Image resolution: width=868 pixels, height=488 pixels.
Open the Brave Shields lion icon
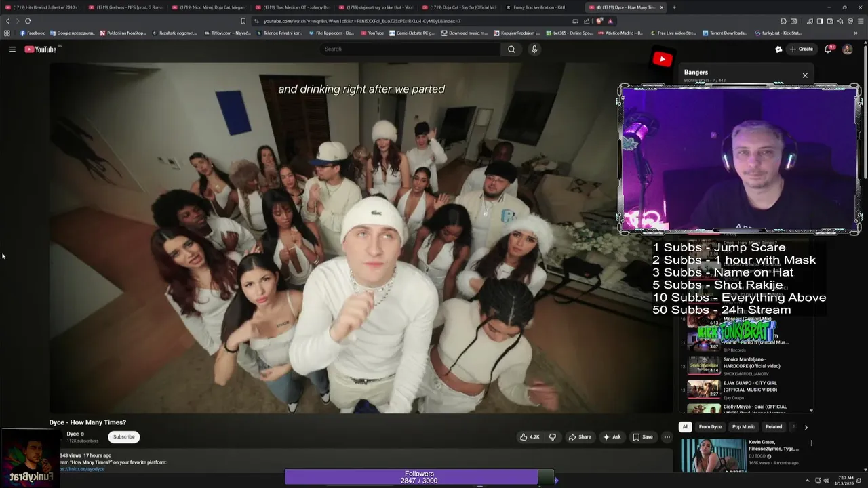(x=599, y=21)
